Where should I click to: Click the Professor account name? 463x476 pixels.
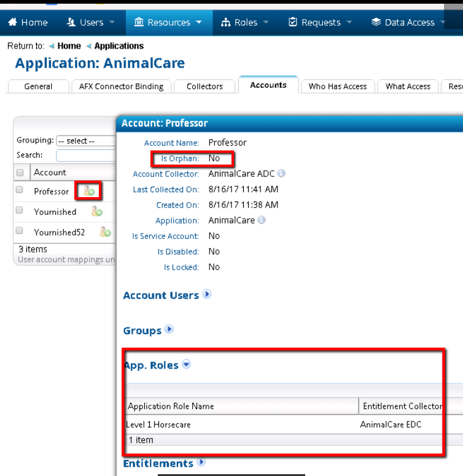[51, 192]
